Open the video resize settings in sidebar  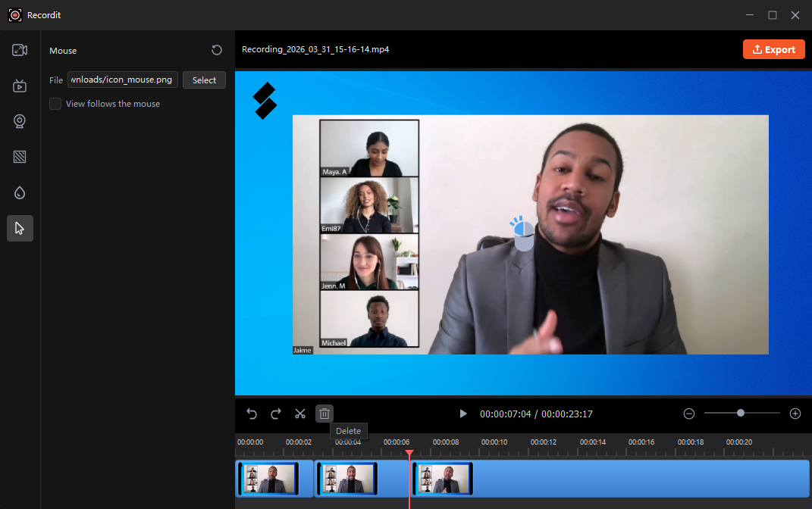[x=20, y=50]
